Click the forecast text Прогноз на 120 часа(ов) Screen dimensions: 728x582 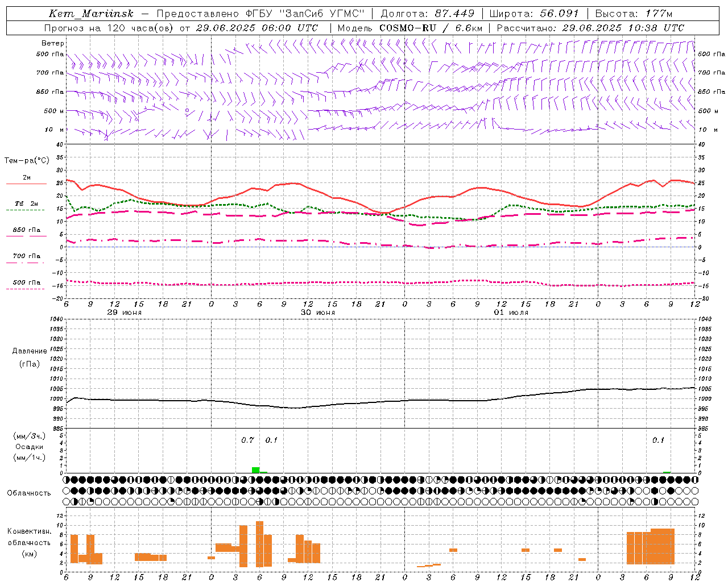pos(109,28)
